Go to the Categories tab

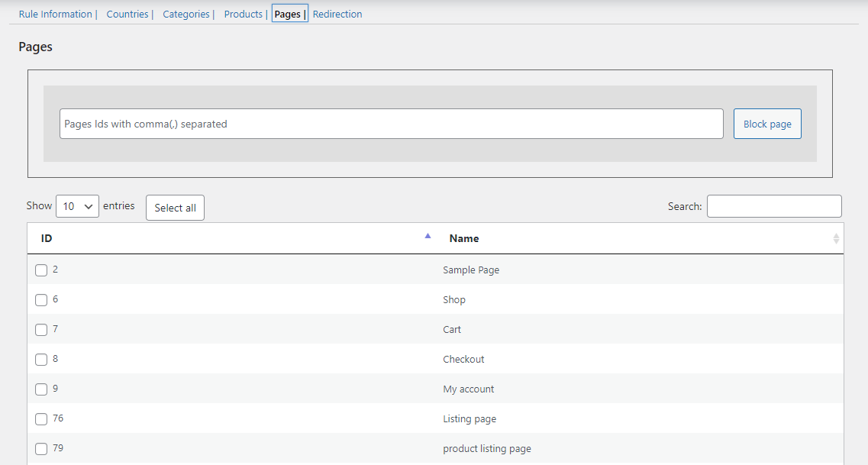186,15
